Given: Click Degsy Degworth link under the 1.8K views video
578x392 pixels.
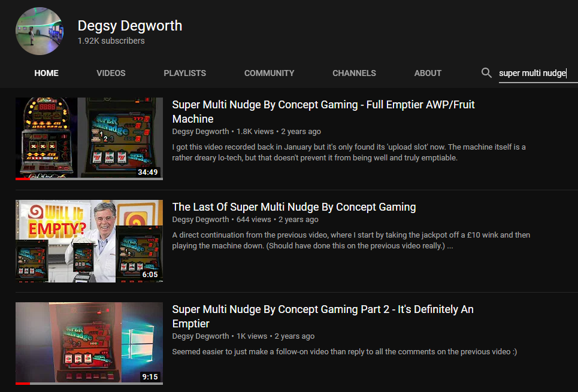Looking at the screenshot, I should [200, 132].
